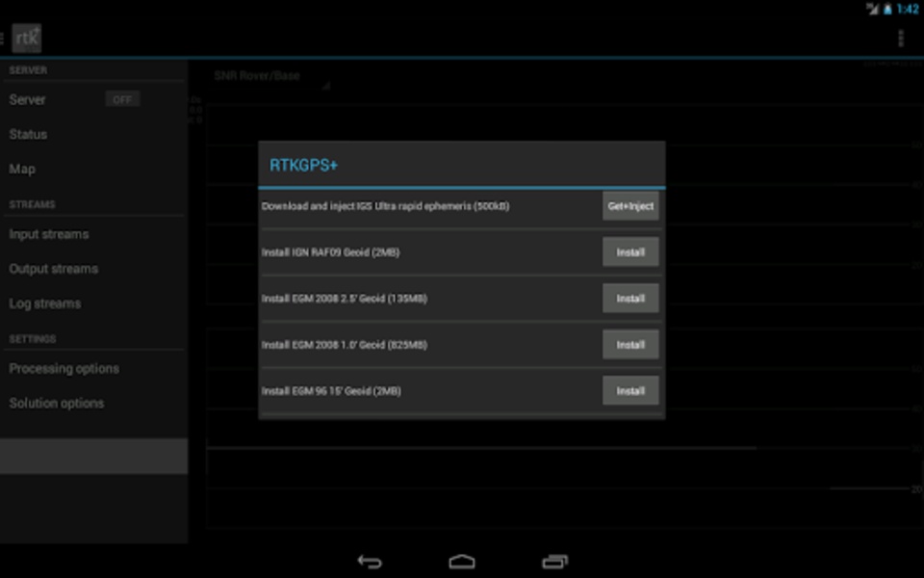Click the 'Install EGM 96 15' Geoid (2MB)' text
924x578 pixels.
(x=331, y=391)
